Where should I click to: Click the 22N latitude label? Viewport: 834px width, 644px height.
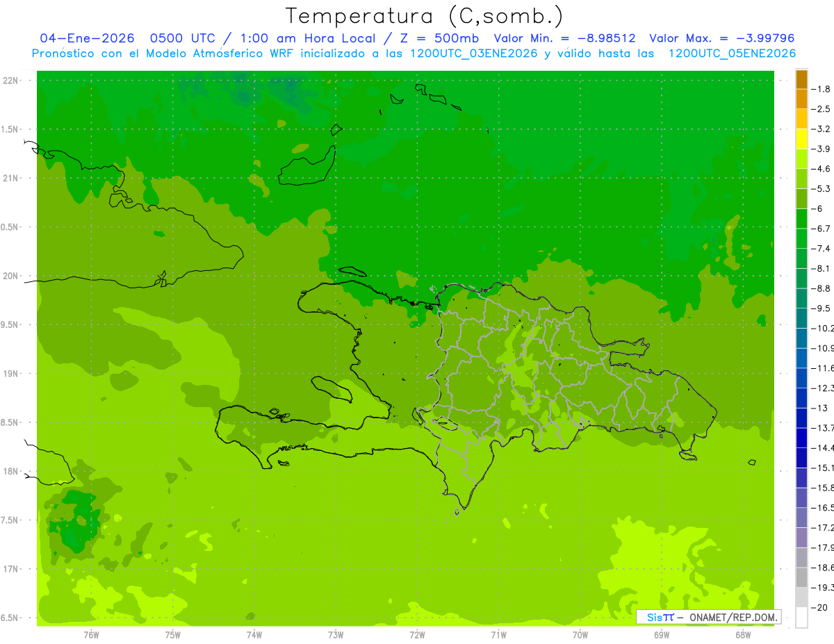(11, 81)
